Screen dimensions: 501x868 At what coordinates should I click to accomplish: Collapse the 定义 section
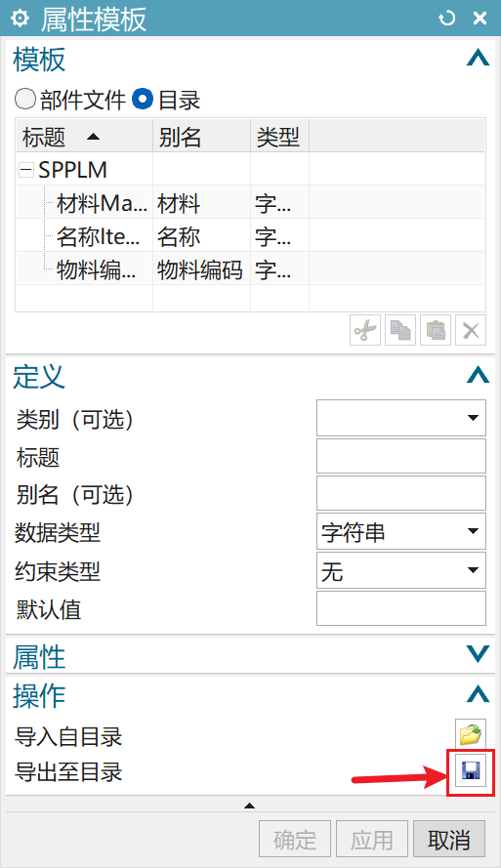coord(478,375)
